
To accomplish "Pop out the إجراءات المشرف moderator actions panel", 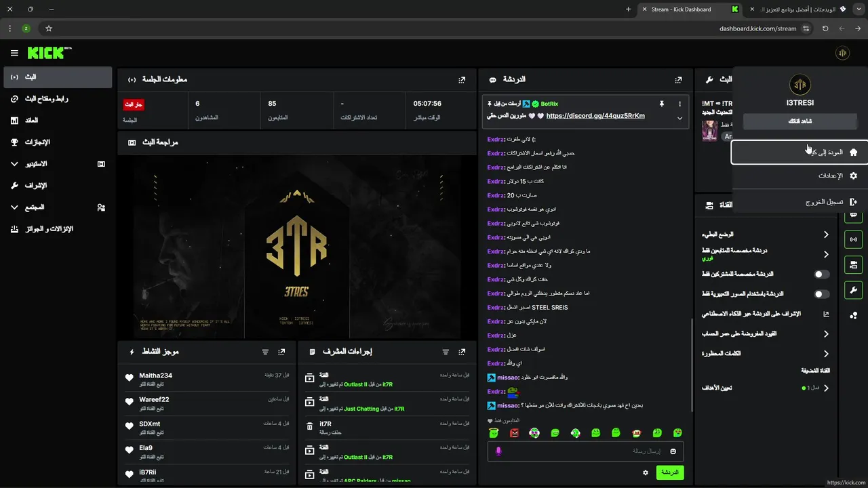I will [x=462, y=352].
